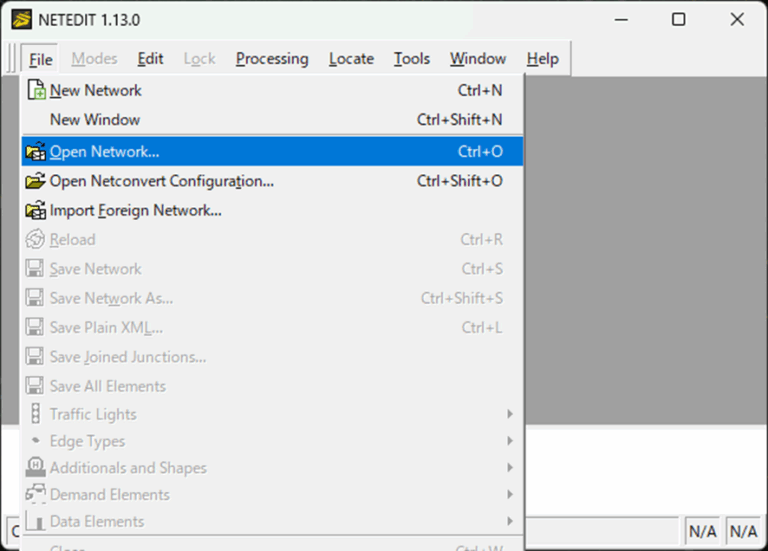Screen dimensions: 768x551
Task: Open the Locate menu
Action: coord(352,59)
